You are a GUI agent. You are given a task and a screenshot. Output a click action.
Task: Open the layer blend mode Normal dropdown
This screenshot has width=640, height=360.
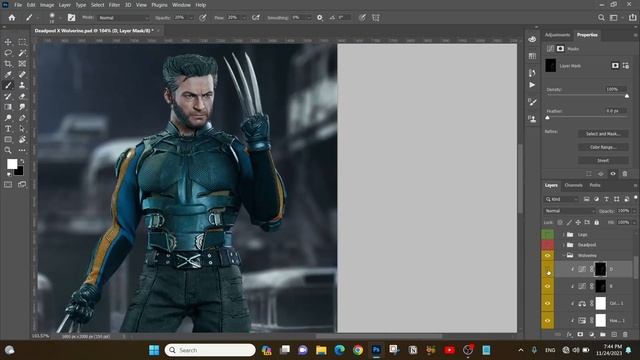pyautogui.click(x=569, y=211)
